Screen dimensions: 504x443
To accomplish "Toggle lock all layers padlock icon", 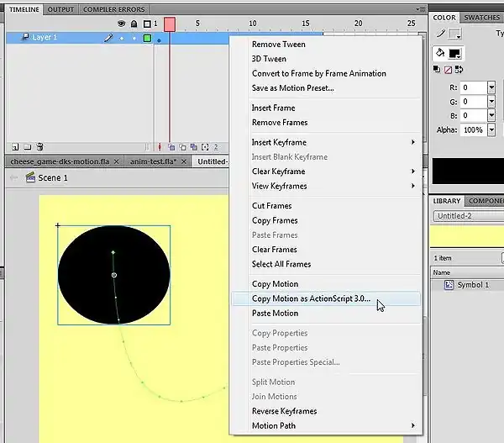I will [134, 24].
